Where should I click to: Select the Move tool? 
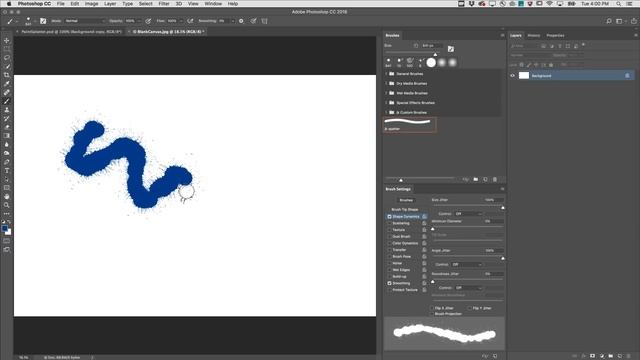[7, 40]
